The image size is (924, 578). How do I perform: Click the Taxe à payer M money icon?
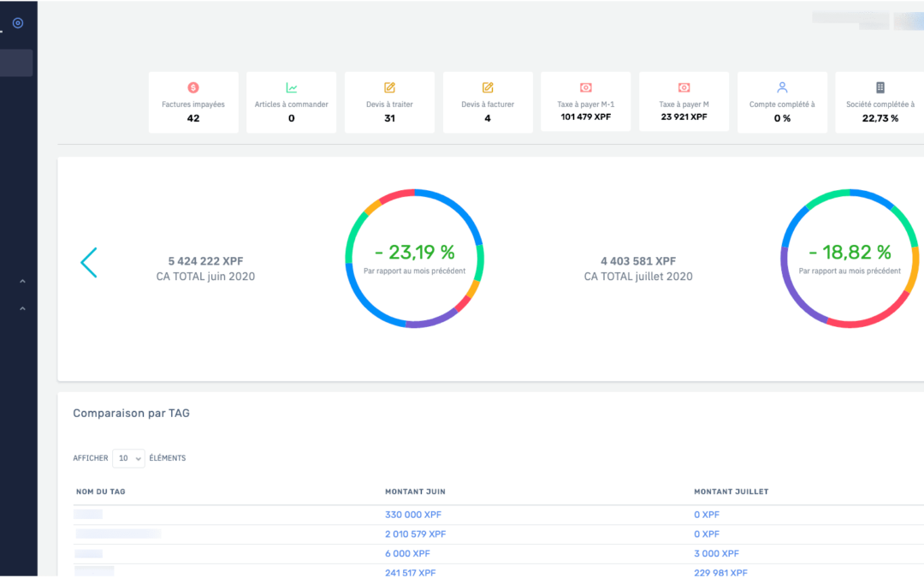[x=684, y=87]
